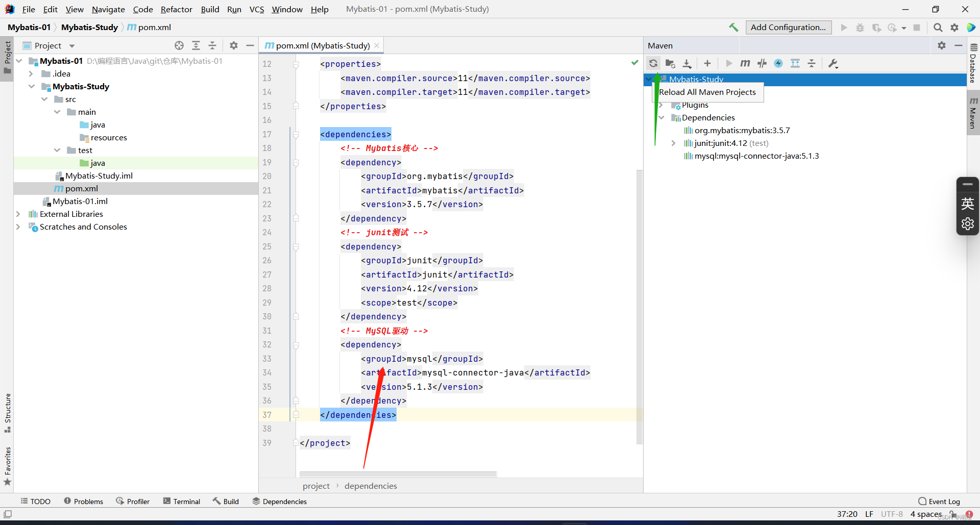
Task: Click the editor horizontal scrollbar
Action: click(398, 474)
